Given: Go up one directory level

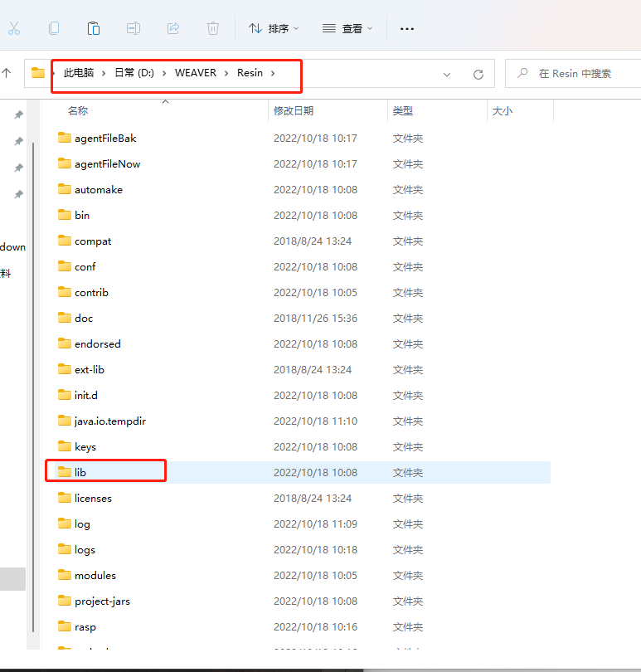Looking at the screenshot, I should tap(7, 73).
